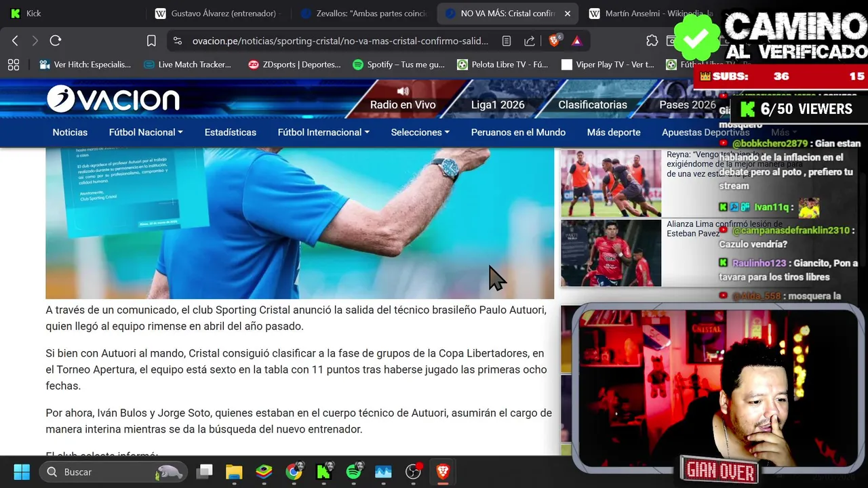Viewport: 868px width, 488px height.
Task: Open the ZDsports bookmark
Action: point(294,64)
